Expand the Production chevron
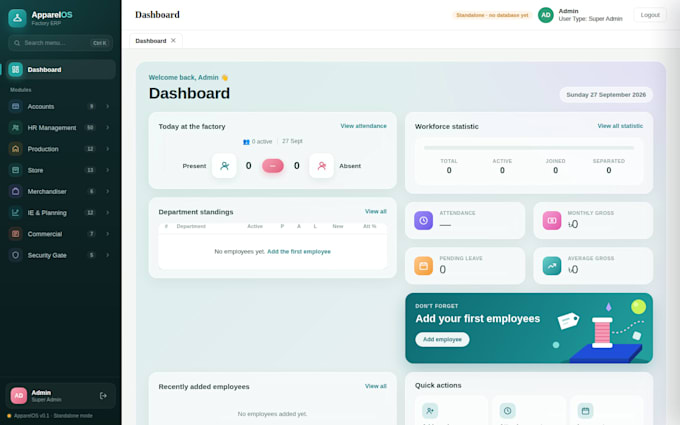Image resolution: width=680 pixels, height=425 pixels. tap(108, 149)
